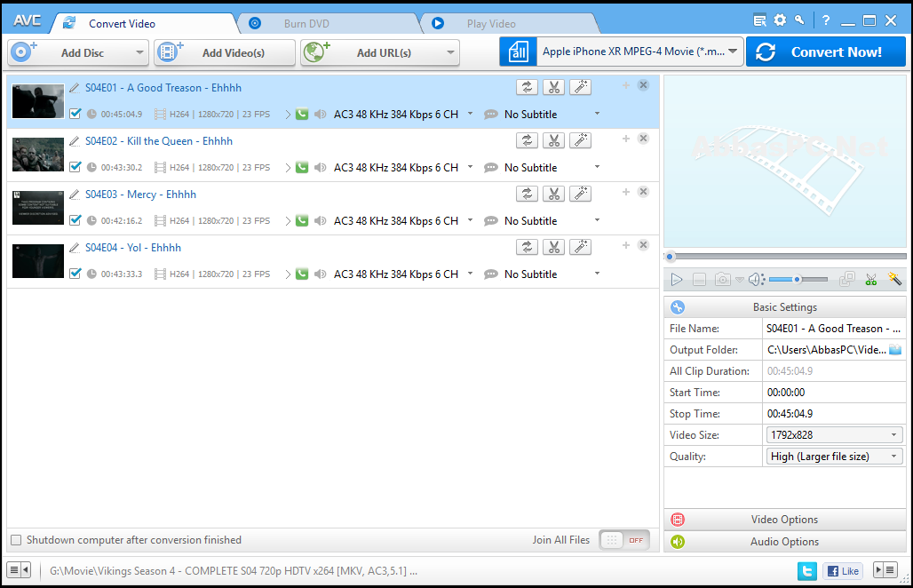Open the Add Disc dropdown arrow

click(x=139, y=52)
